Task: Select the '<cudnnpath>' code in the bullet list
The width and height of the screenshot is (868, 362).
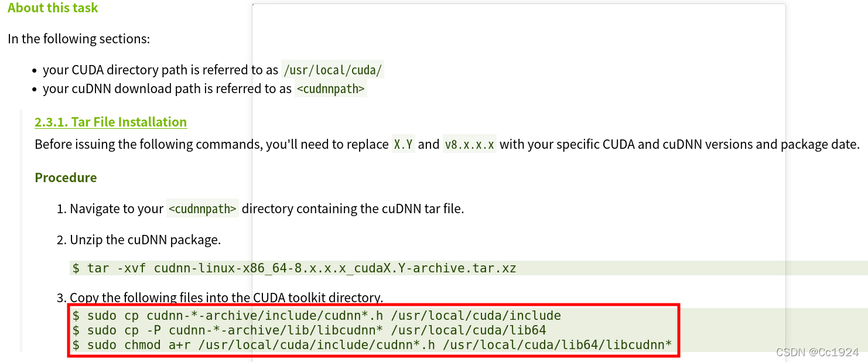Action: (x=331, y=89)
